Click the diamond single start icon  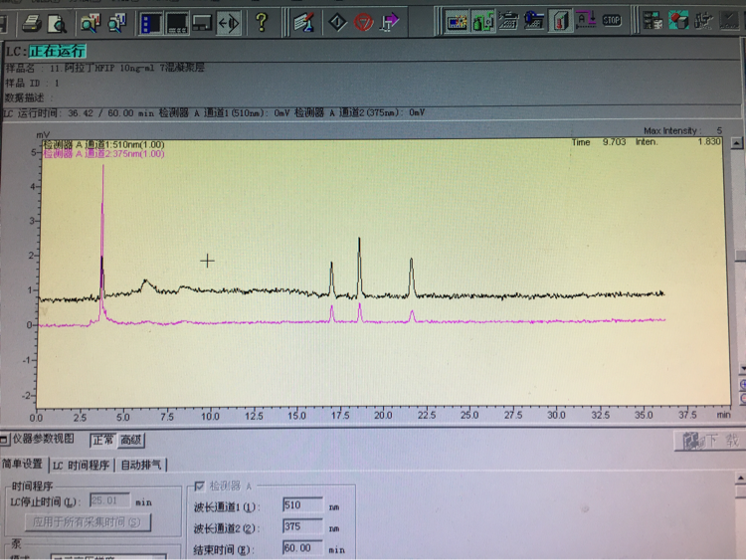click(338, 22)
